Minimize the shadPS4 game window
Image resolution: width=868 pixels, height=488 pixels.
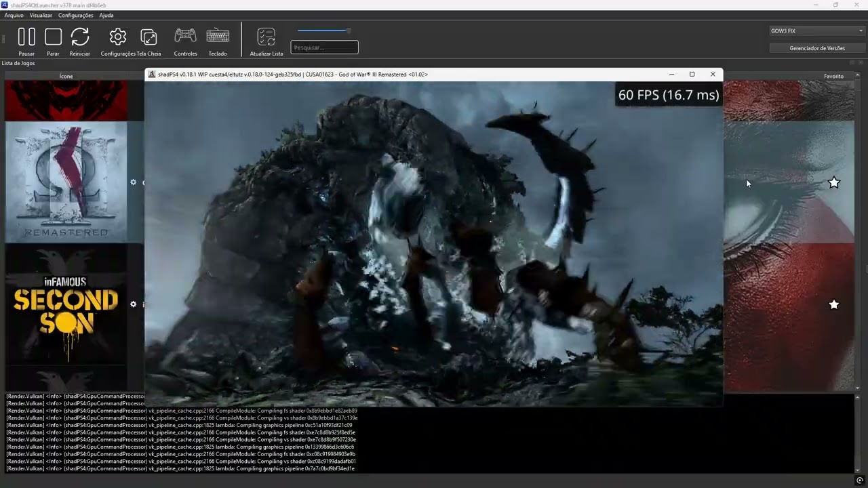671,75
